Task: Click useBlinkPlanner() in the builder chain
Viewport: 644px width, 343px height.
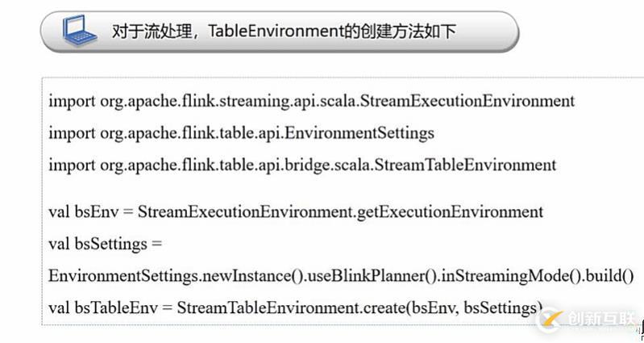Action: point(372,276)
